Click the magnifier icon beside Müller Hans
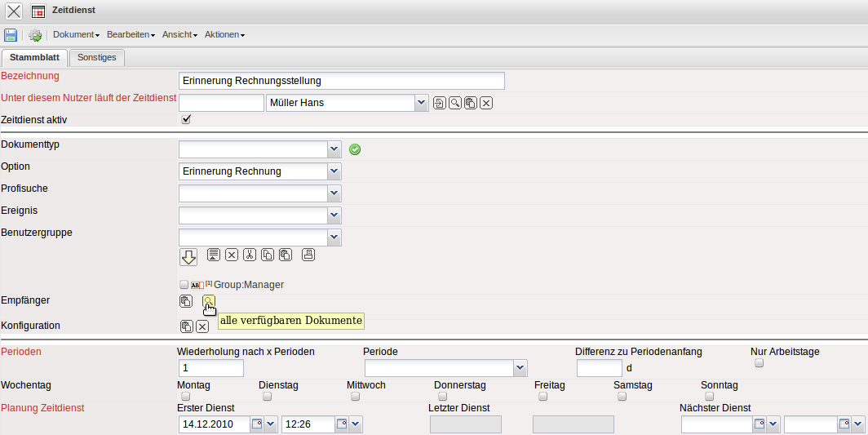This screenshot has width=868, height=435. pyautogui.click(x=454, y=103)
